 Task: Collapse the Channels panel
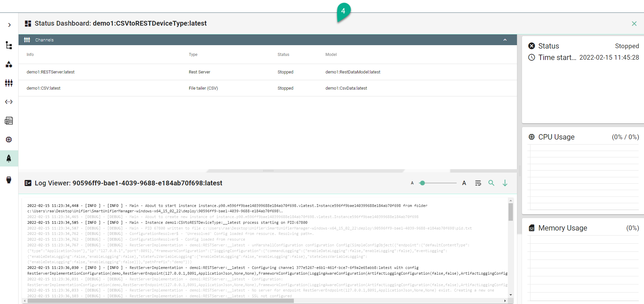click(505, 40)
